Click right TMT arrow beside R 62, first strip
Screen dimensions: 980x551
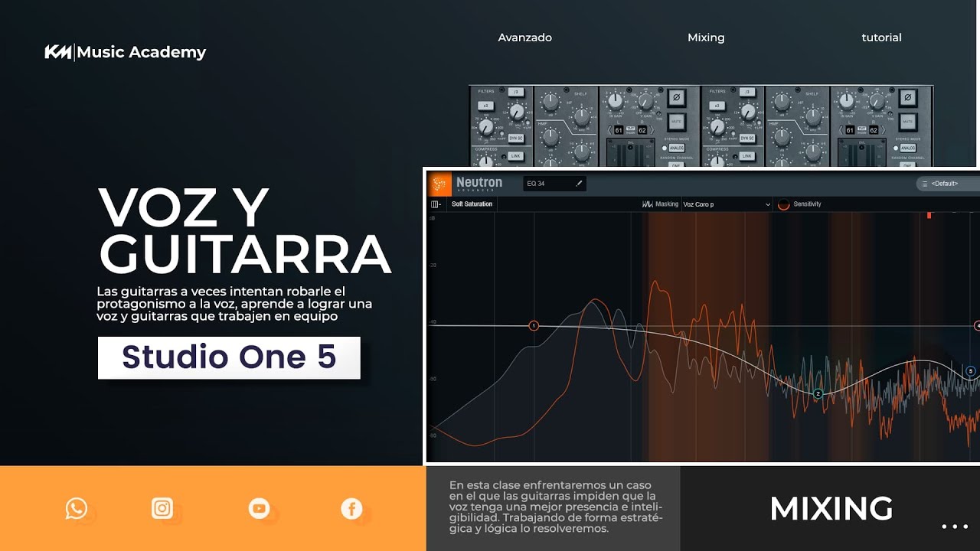coord(652,130)
